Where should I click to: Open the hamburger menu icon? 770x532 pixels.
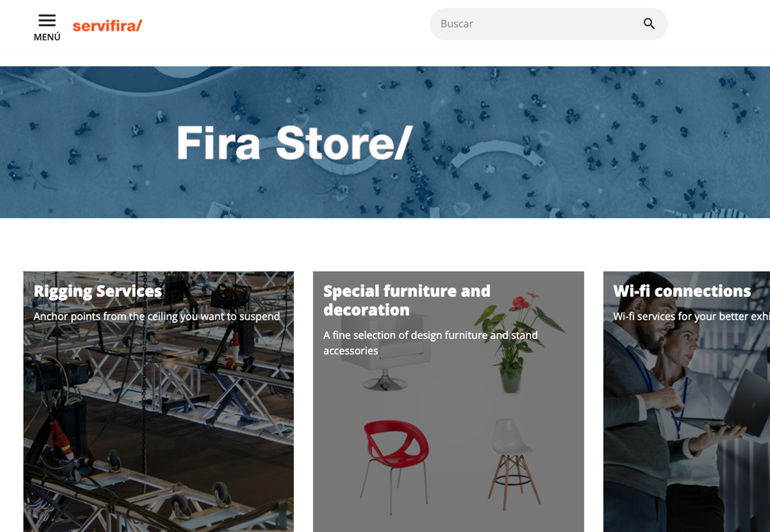[47, 21]
